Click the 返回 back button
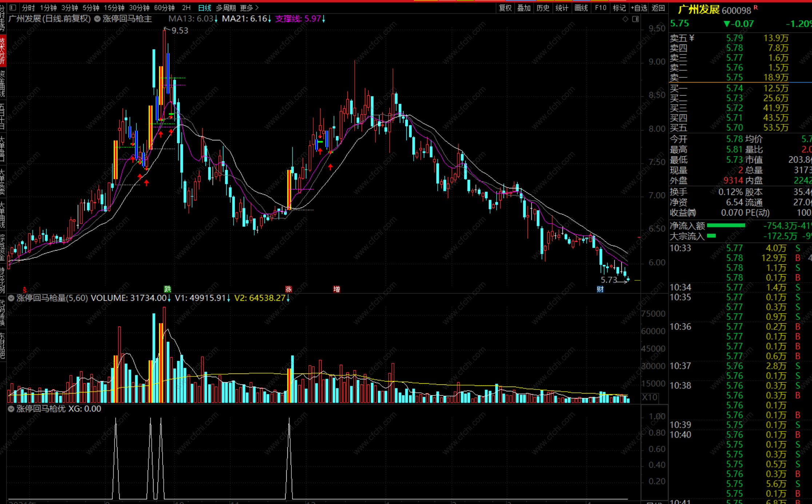The width and height of the screenshot is (812, 504). coord(658,8)
